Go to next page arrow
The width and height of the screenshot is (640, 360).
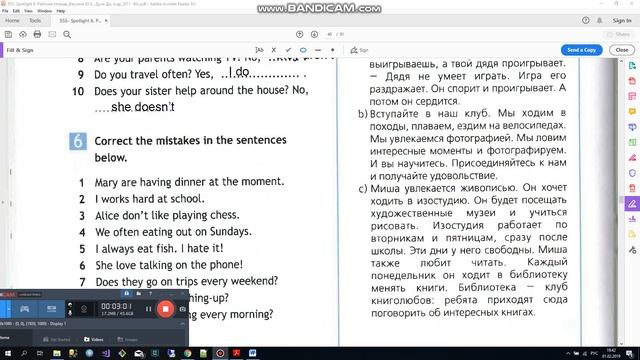(314, 34)
